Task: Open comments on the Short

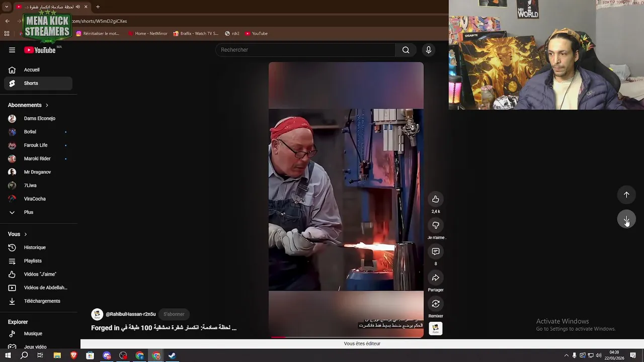Action: [x=436, y=251]
